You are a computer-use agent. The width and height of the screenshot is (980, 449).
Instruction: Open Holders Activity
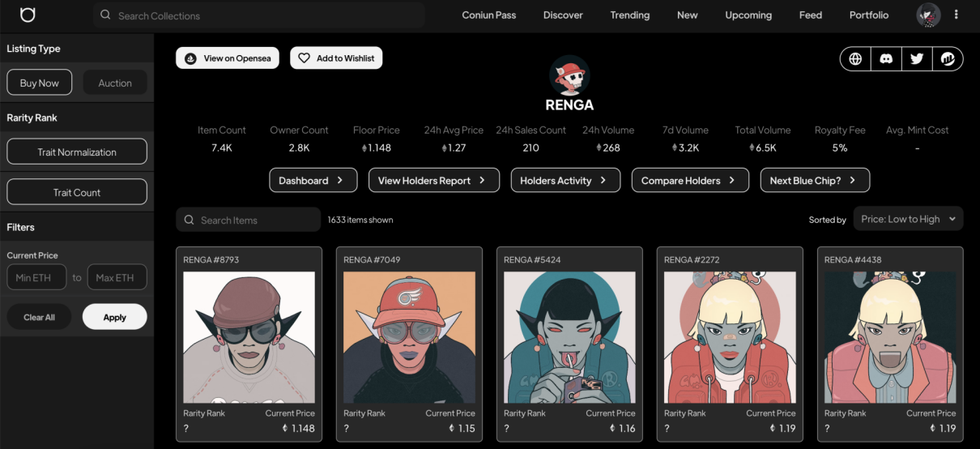pyautogui.click(x=565, y=180)
